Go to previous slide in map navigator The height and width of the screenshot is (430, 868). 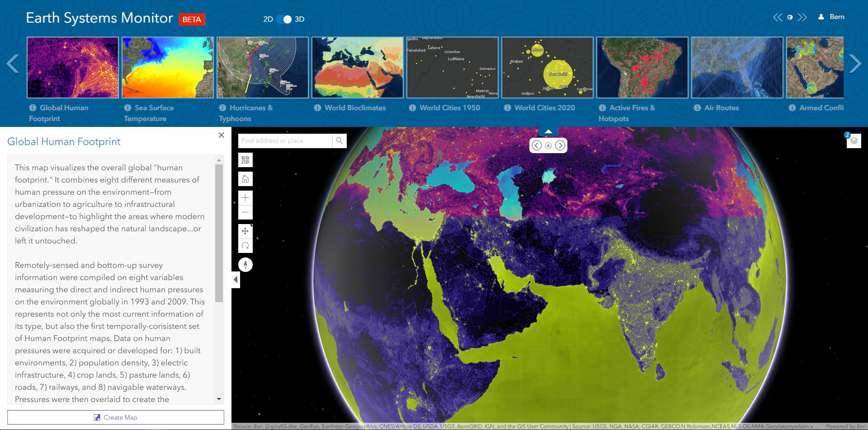536,145
